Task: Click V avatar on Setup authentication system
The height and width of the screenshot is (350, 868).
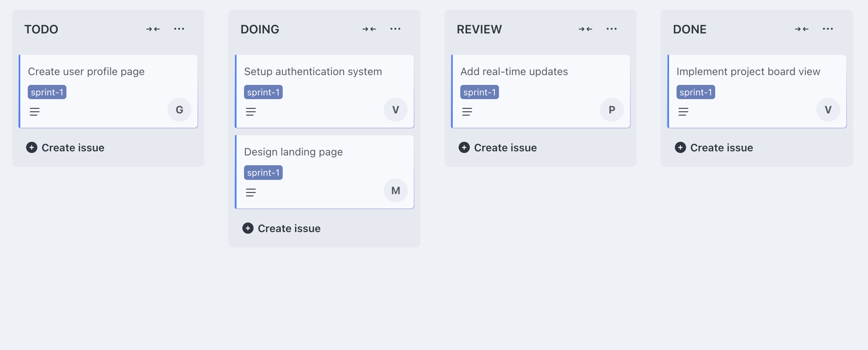Action: 396,110
